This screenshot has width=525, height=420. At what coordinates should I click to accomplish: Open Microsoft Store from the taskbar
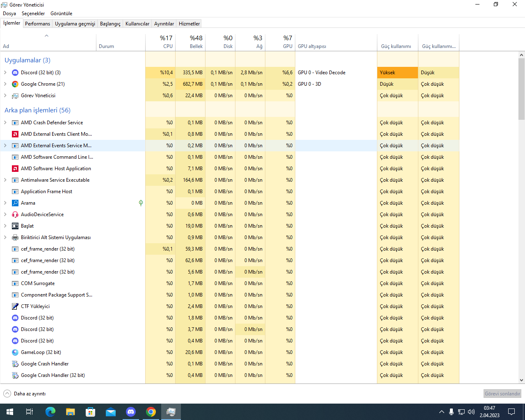91,412
